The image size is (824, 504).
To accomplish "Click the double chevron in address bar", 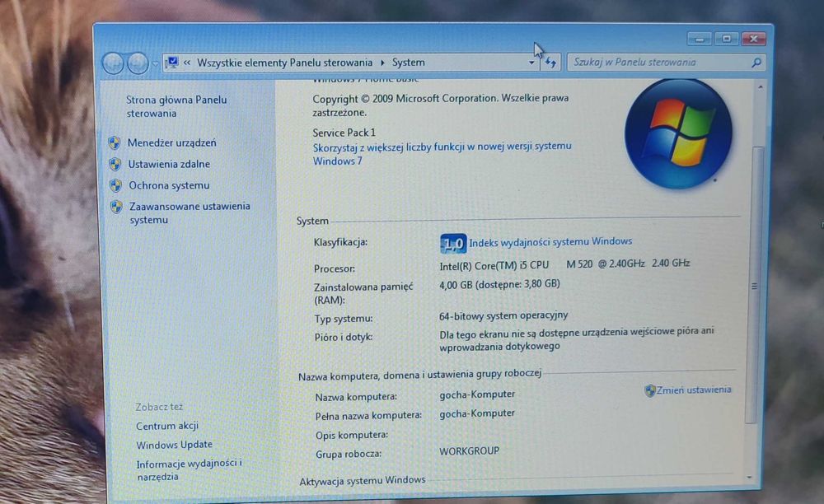I will (x=186, y=63).
